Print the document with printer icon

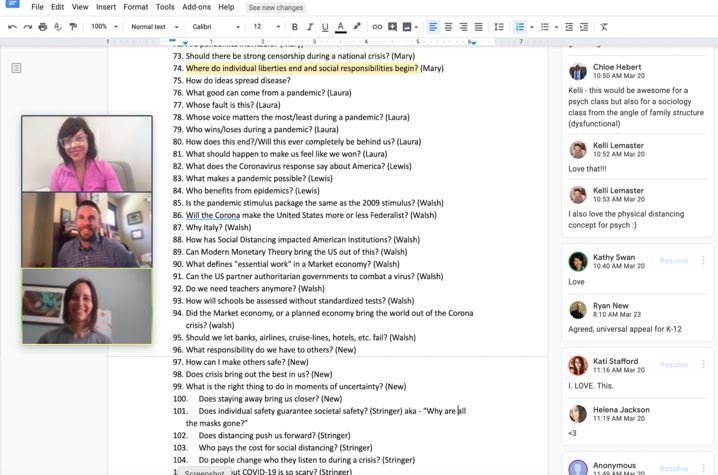pos(43,27)
